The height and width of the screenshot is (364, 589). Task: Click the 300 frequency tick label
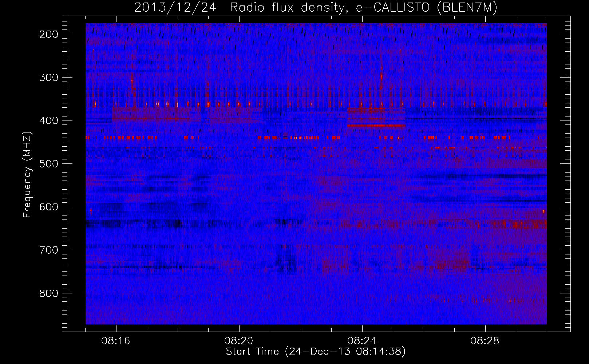tap(49, 77)
